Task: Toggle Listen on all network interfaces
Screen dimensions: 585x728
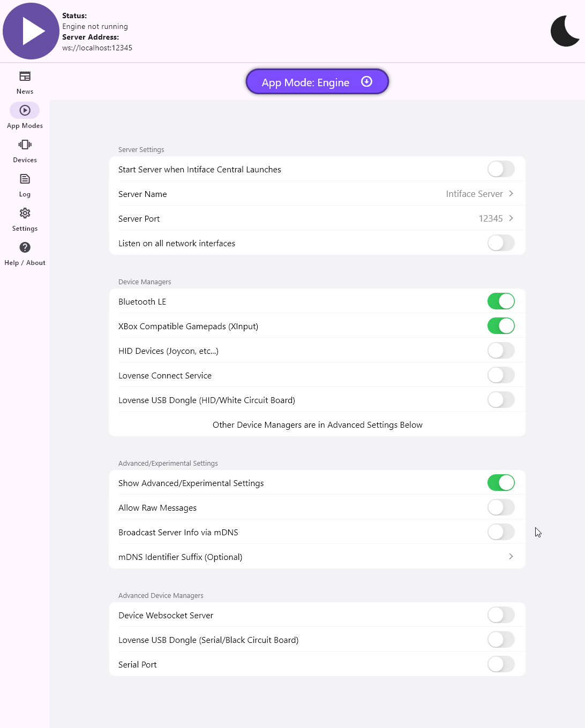Action: (x=501, y=243)
